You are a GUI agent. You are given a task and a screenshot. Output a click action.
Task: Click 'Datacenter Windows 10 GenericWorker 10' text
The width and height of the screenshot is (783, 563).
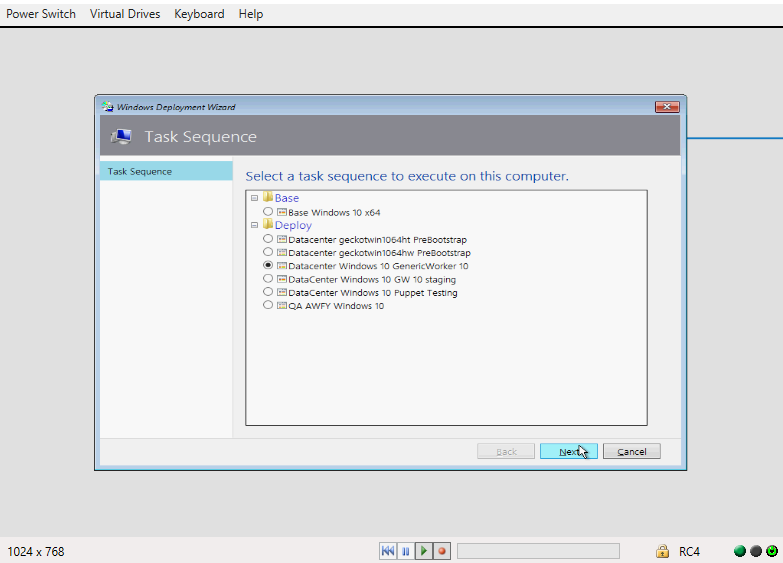(x=378, y=266)
